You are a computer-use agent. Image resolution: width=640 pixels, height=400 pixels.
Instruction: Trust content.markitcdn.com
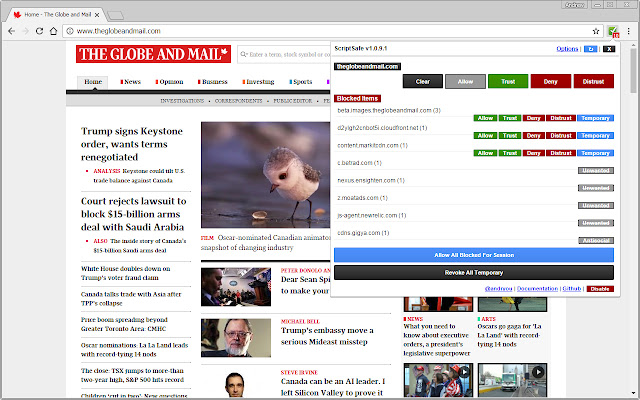[x=510, y=153]
